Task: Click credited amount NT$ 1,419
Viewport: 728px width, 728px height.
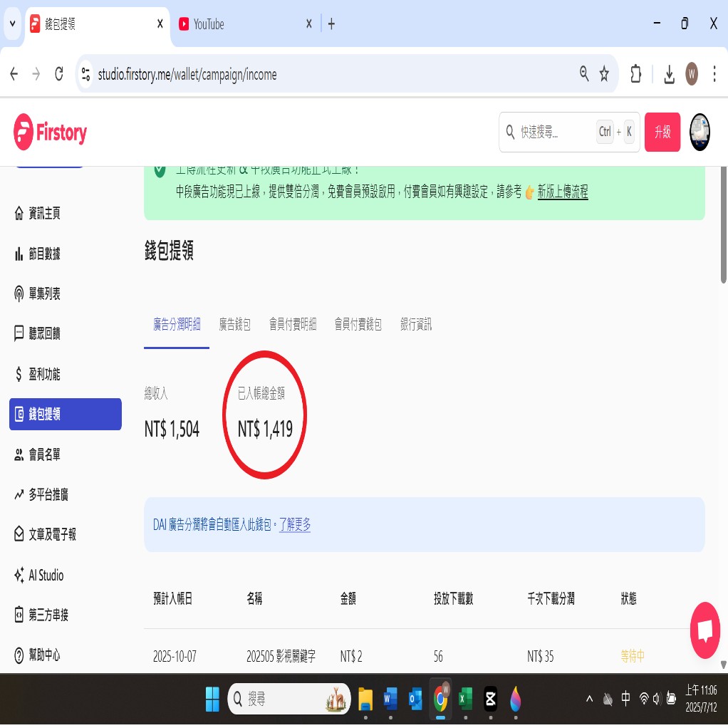Action: coord(265,429)
